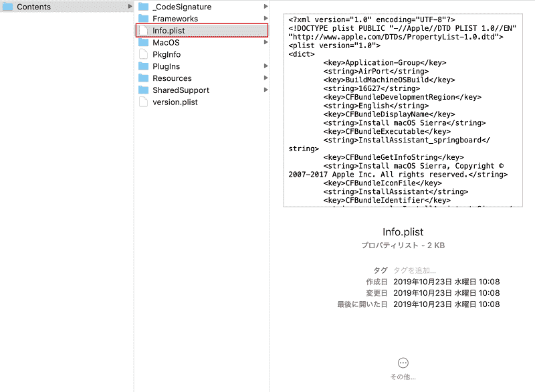
Task: Select the Contents folder name
Action: (34, 7)
